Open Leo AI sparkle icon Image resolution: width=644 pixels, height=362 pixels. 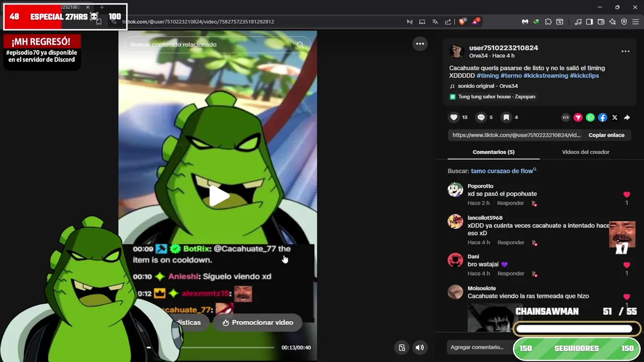coord(612,22)
